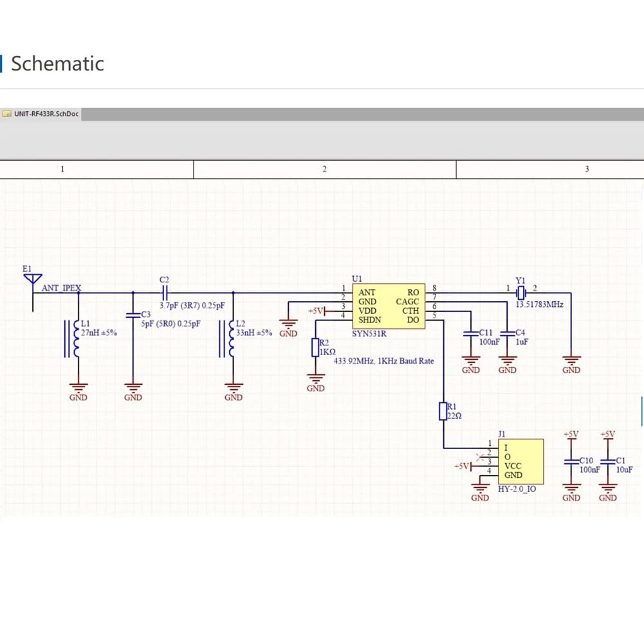Click the 13.51783MHz crystal frequency text
This screenshot has width=644, height=644.
click(x=540, y=304)
